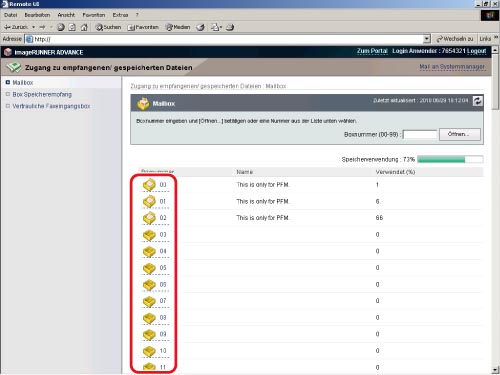Open mailbox 00 box icon
The width and height of the screenshot is (500, 375).
click(x=149, y=185)
